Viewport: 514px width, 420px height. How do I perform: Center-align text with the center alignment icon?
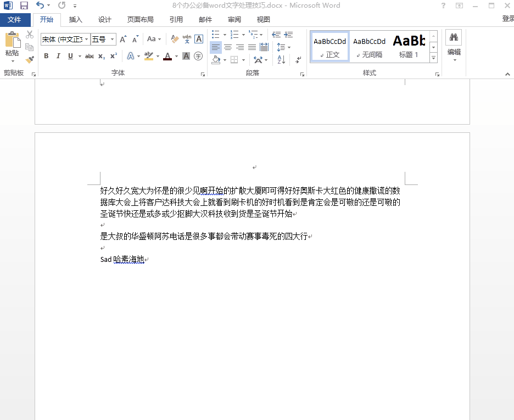point(227,47)
